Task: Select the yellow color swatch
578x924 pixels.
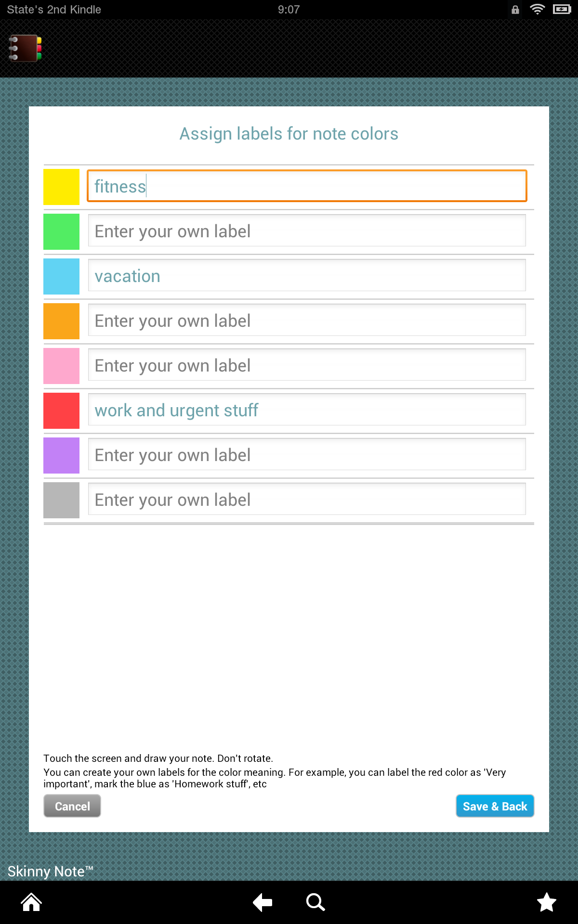Action: (61, 187)
